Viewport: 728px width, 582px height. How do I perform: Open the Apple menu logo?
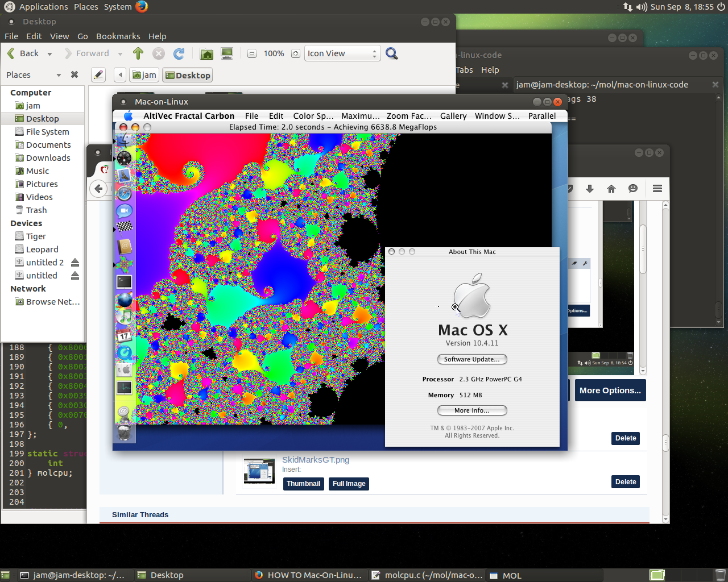click(x=128, y=116)
